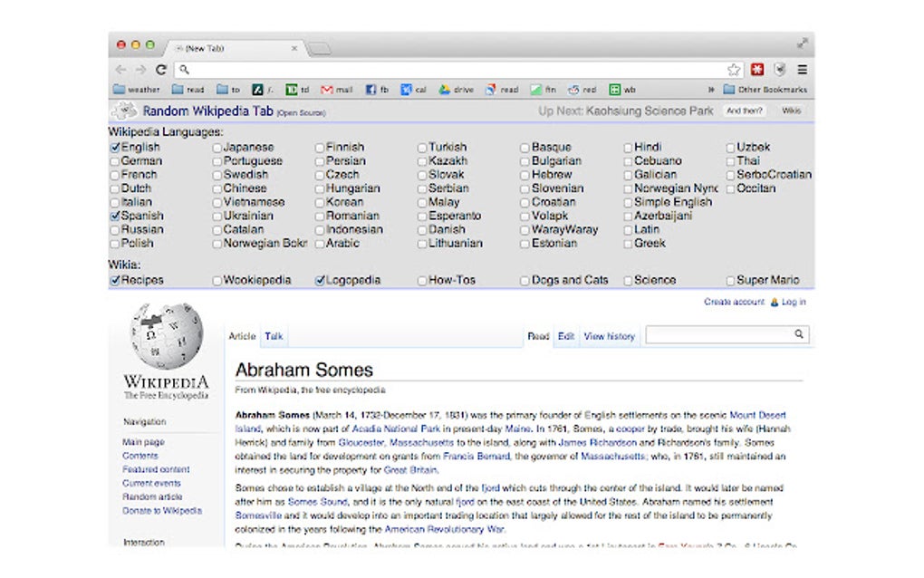Click the fullscreen arrows icon
This screenshot has height=578, width=924.
tap(802, 43)
